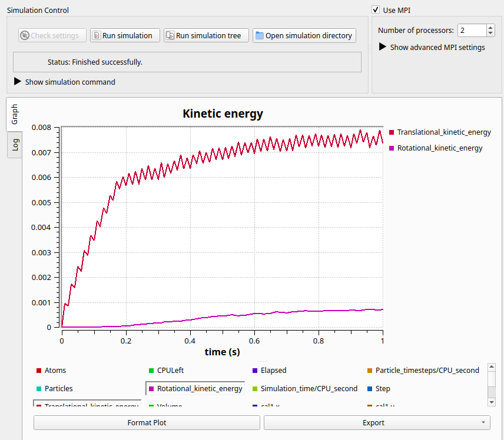Increase the number of processors using up arrow
The height and width of the screenshot is (440, 504).
pyautogui.click(x=490, y=27)
